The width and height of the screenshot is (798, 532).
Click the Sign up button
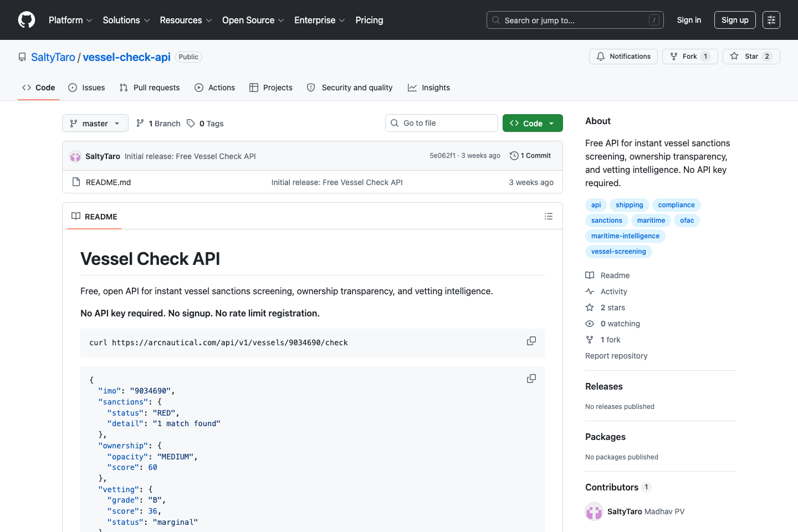click(735, 20)
